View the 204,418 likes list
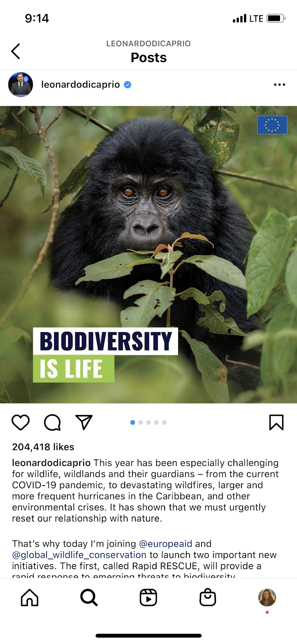This screenshot has height=644, width=297. [43, 447]
